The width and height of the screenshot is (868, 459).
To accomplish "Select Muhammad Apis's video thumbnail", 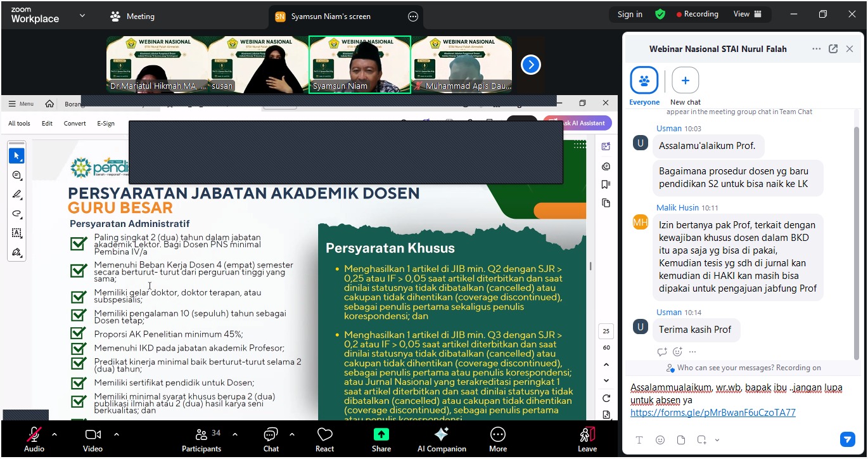I will [461, 64].
